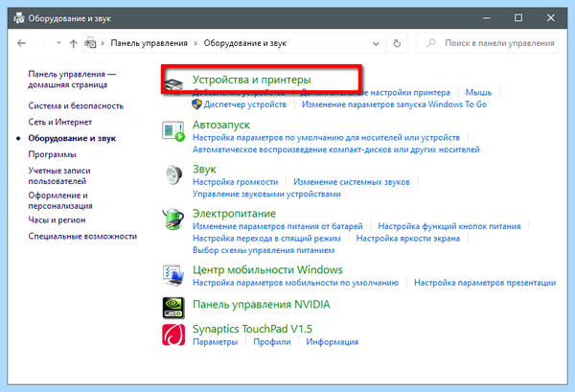575x392 pixels.
Task: Open Выбор схемы управления питанием link
Action: pos(264,250)
